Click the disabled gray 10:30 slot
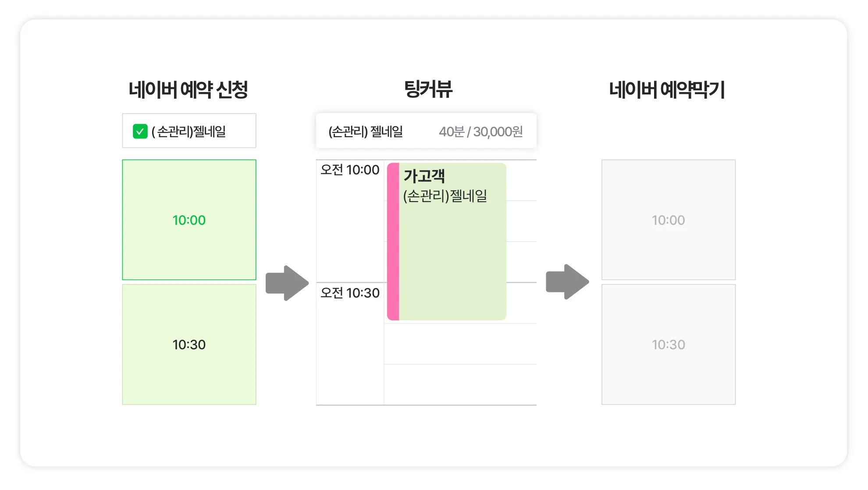 pos(668,344)
